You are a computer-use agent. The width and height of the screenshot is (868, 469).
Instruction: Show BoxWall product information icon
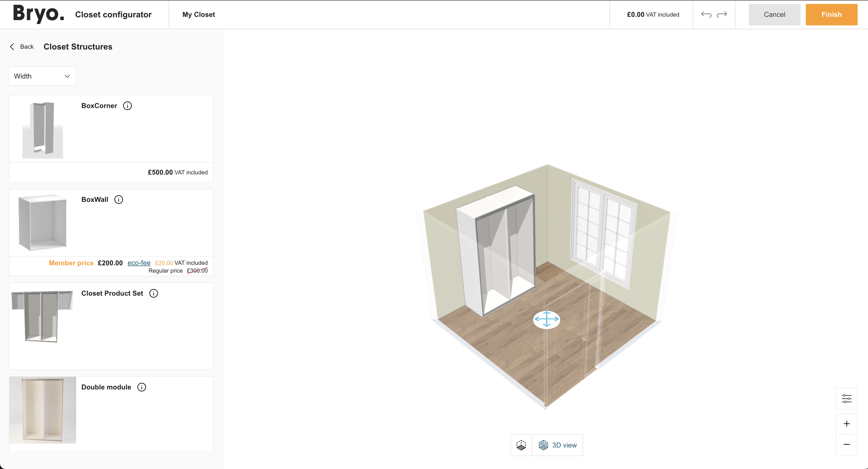point(119,200)
